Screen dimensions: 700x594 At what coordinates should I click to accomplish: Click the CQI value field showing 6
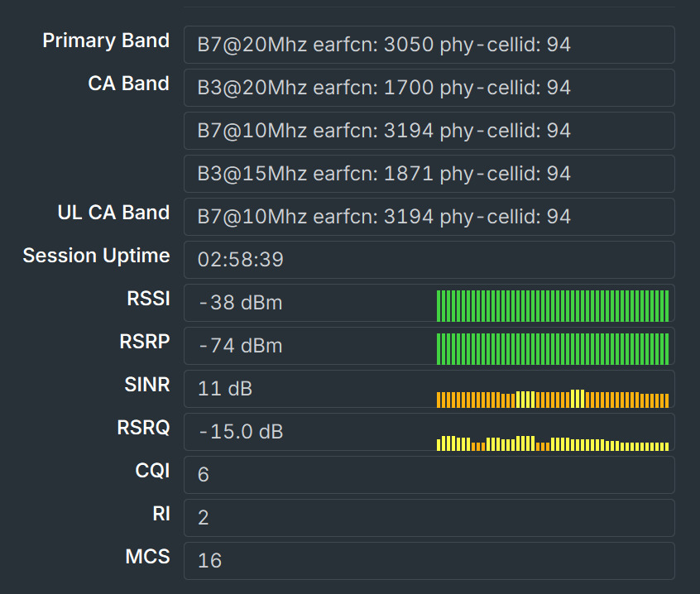429,475
